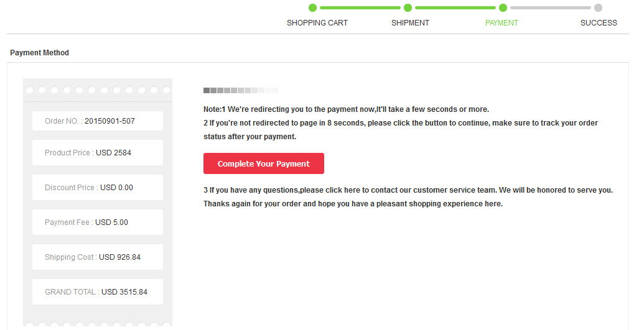Click the Complete Your Payment button
Screen dimensions: 644x330
[264, 163]
